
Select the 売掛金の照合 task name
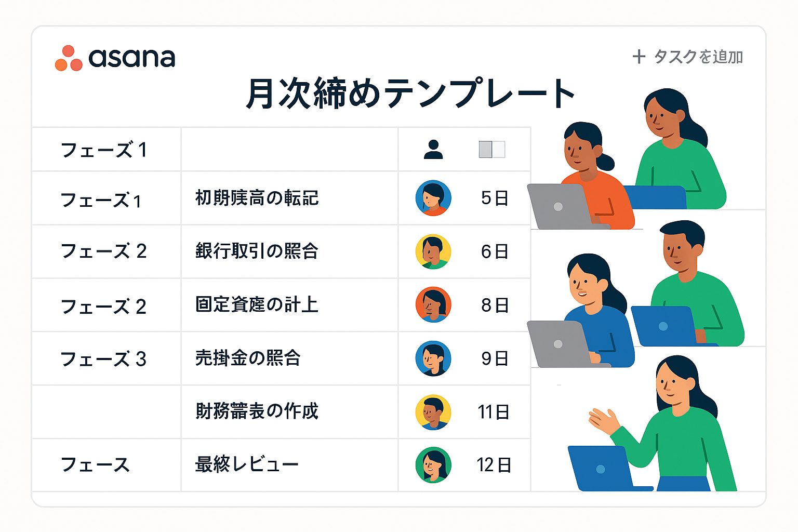[x=248, y=358]
